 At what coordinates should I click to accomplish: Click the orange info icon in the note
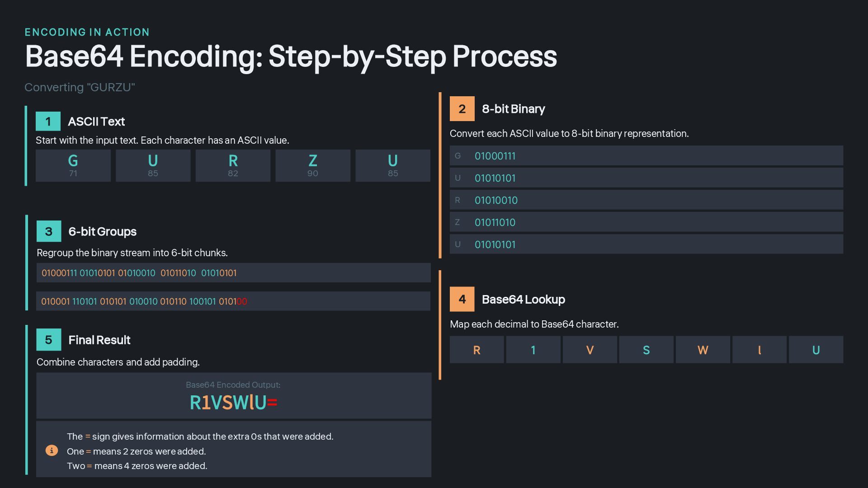(52, 450)
